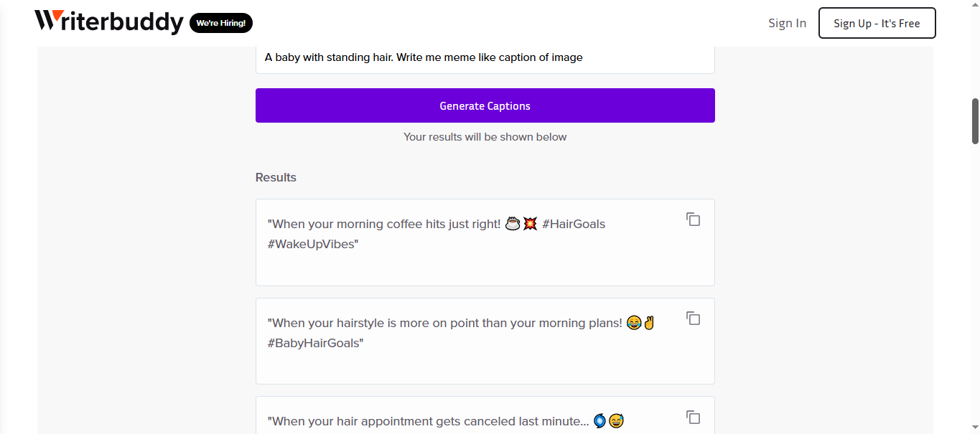This screenshot has width=980, height=434.
Task: Copy the morning coffee caption
Action: pyautogui.click(x=693, y=220)
